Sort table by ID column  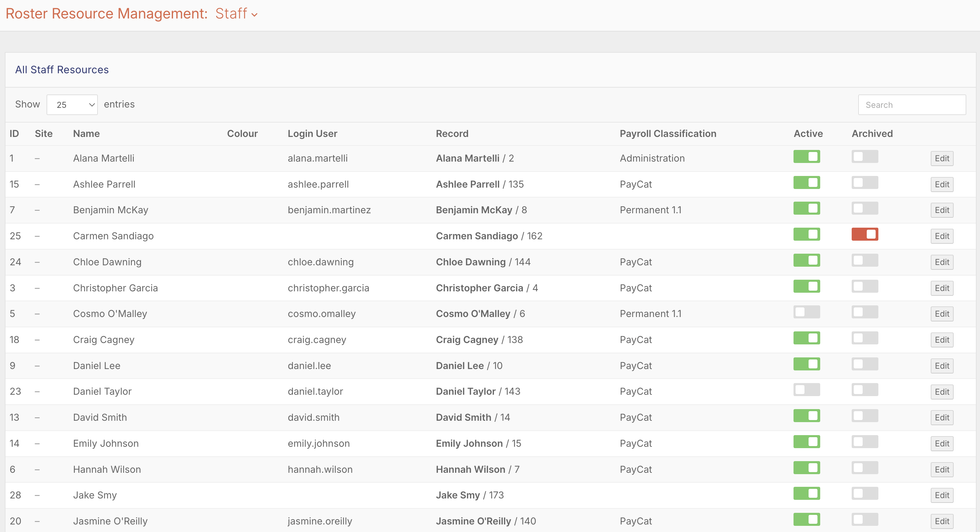[14, 134]
